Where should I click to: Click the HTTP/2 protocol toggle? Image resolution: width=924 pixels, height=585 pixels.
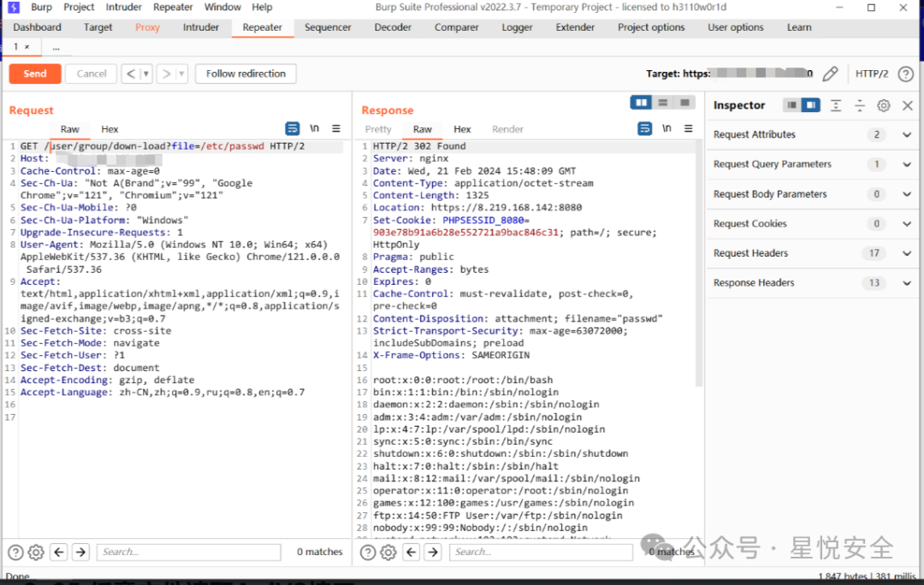pos(872,74)
